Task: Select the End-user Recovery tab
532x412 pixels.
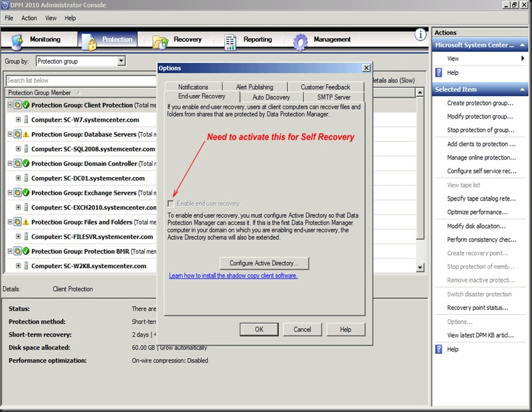Action: coord(202,96)
